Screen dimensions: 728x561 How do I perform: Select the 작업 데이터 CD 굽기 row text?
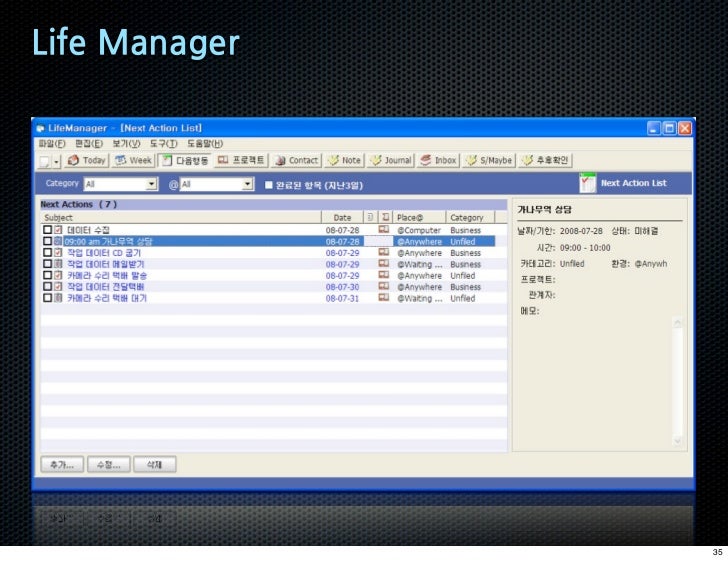pyautogui.click(x=104, y=253)
